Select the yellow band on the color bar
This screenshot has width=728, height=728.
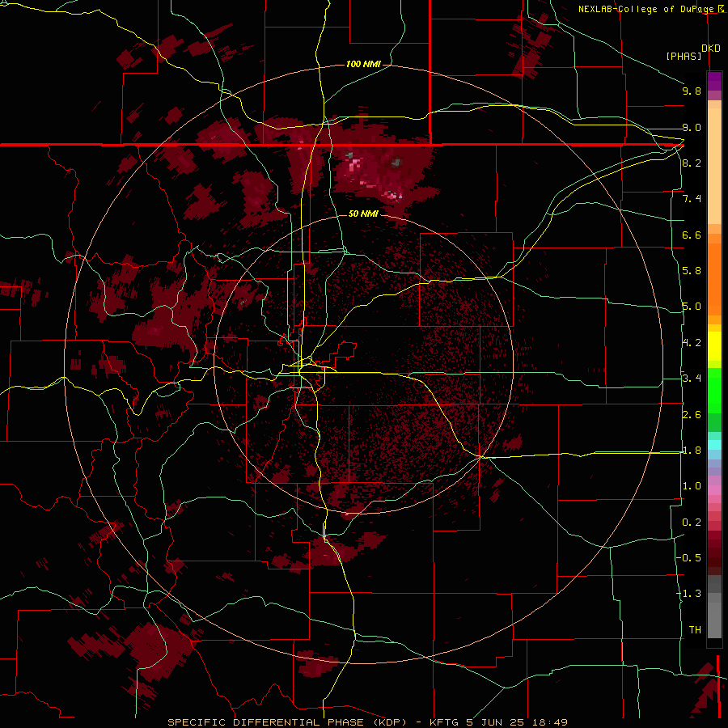[x=714, y=346]
